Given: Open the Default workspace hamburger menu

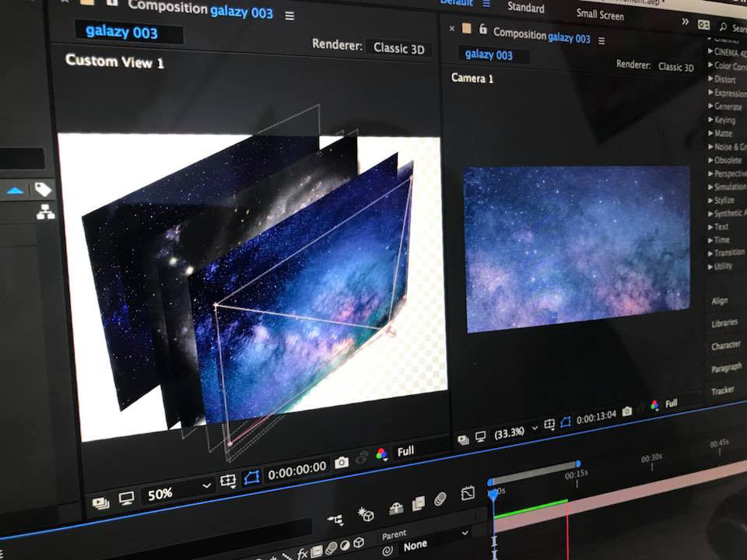Looking at the screenshot, I should point(486,4).
